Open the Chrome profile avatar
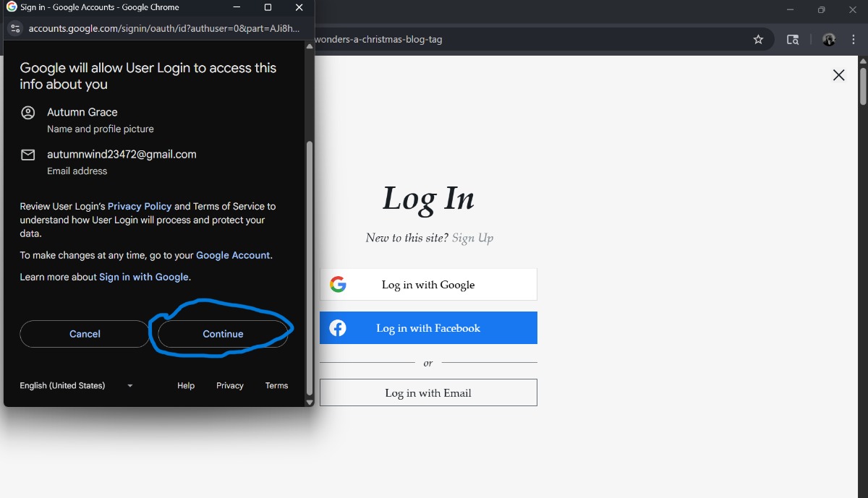The height and width of the screenshot is (498, 868). point(829,40)
